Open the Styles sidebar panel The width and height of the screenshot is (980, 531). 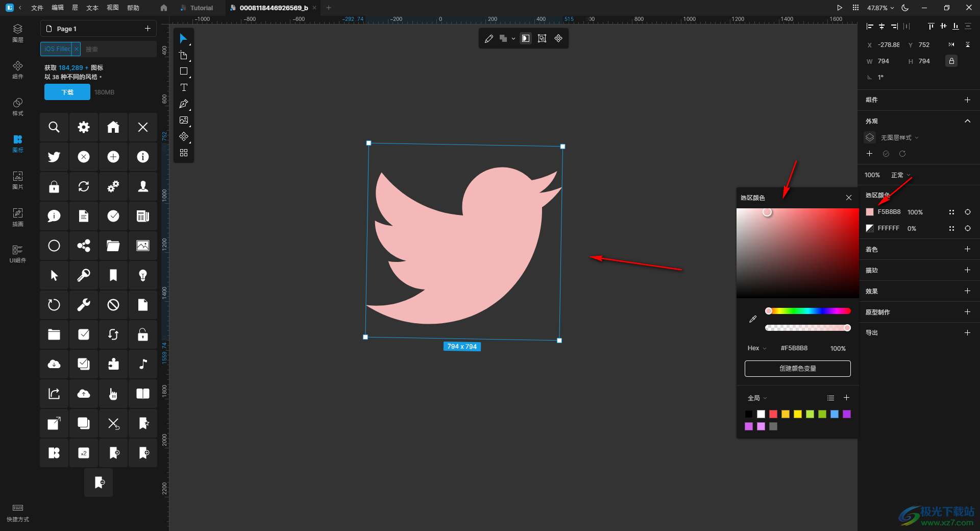pos(18,107)
